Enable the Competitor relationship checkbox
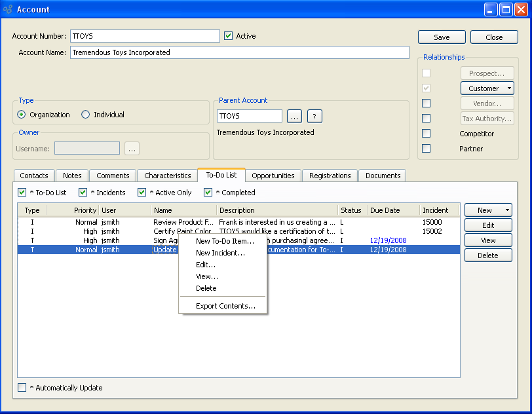 [x=427, y=134]
